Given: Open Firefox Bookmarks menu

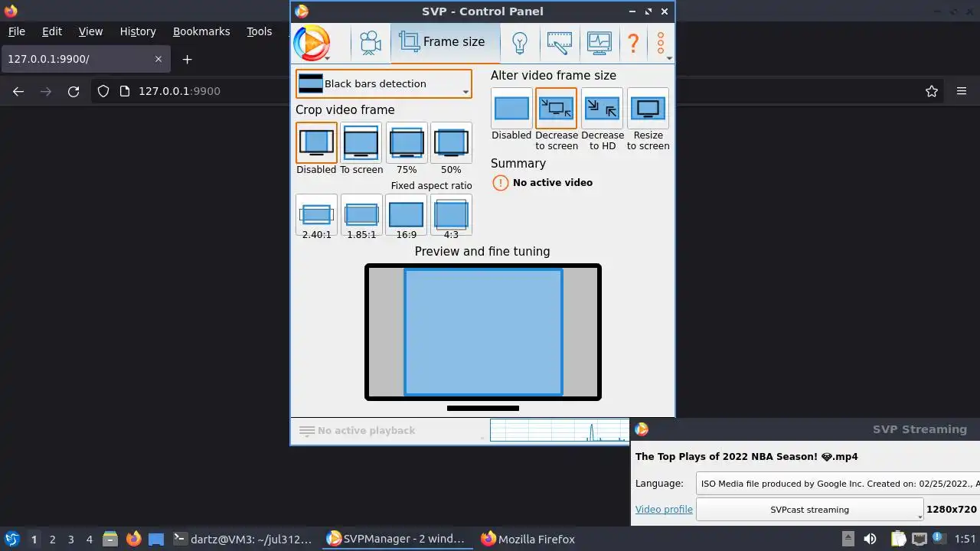Looking at the screenshot, I should pos(201,31).
